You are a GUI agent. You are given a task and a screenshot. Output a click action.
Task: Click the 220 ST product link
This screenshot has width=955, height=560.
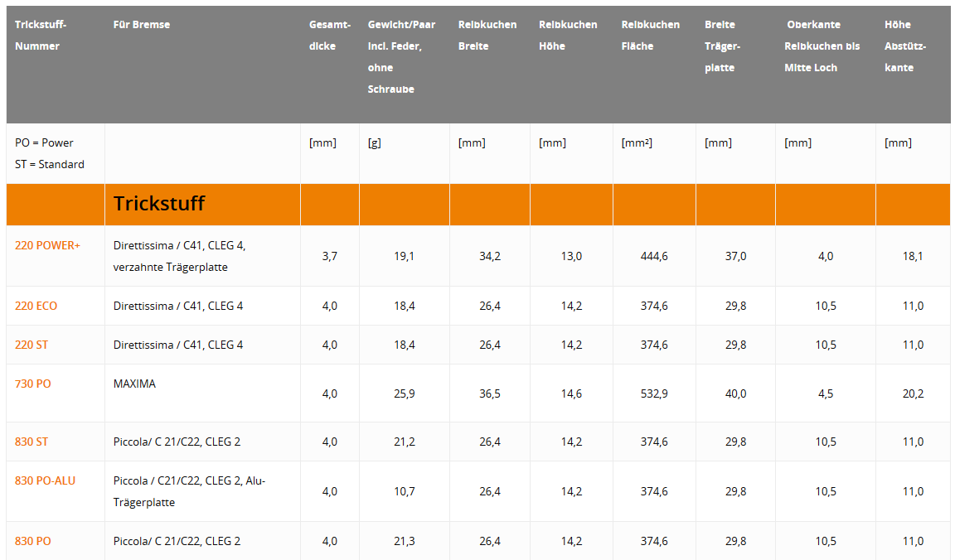coord(32,345)
